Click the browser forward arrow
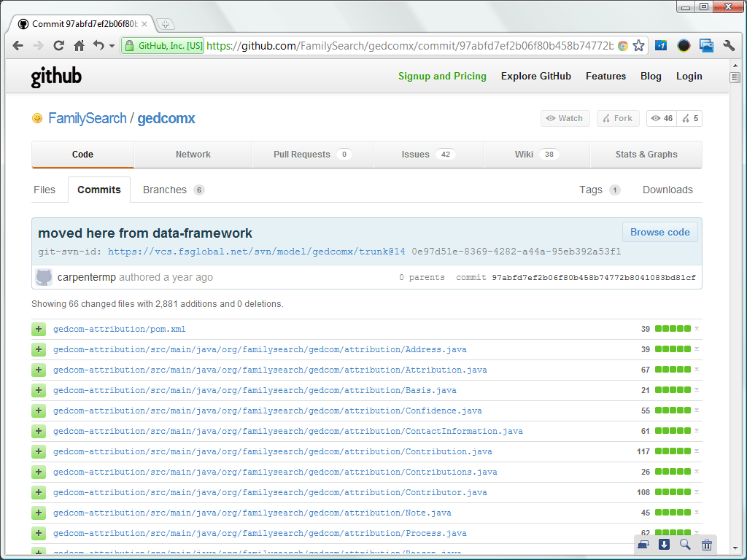 (38, 46)
